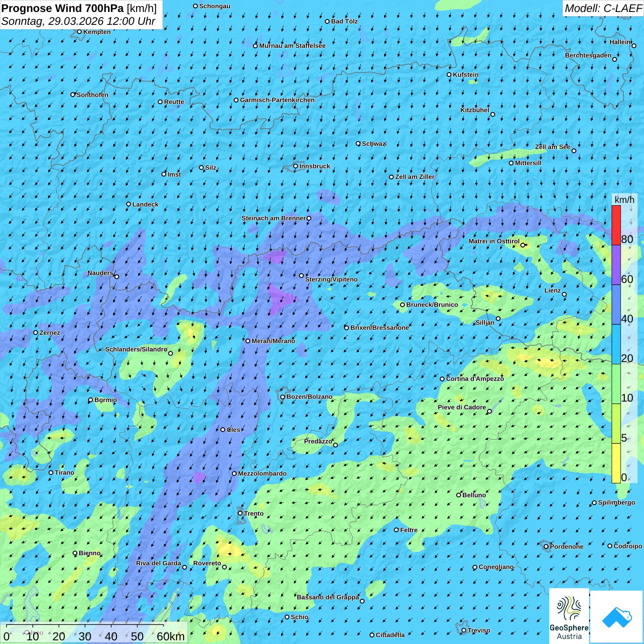Image resolution: width=644 pixels, height=644 pixels.
Task: Click the Kempten city label
Action: tap(97, 32)
